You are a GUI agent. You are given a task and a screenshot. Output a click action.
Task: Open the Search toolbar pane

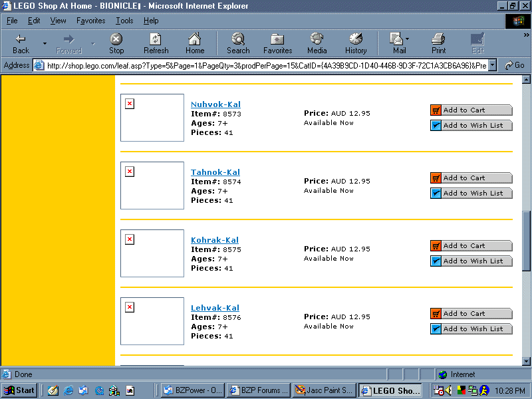coord(238,43)
